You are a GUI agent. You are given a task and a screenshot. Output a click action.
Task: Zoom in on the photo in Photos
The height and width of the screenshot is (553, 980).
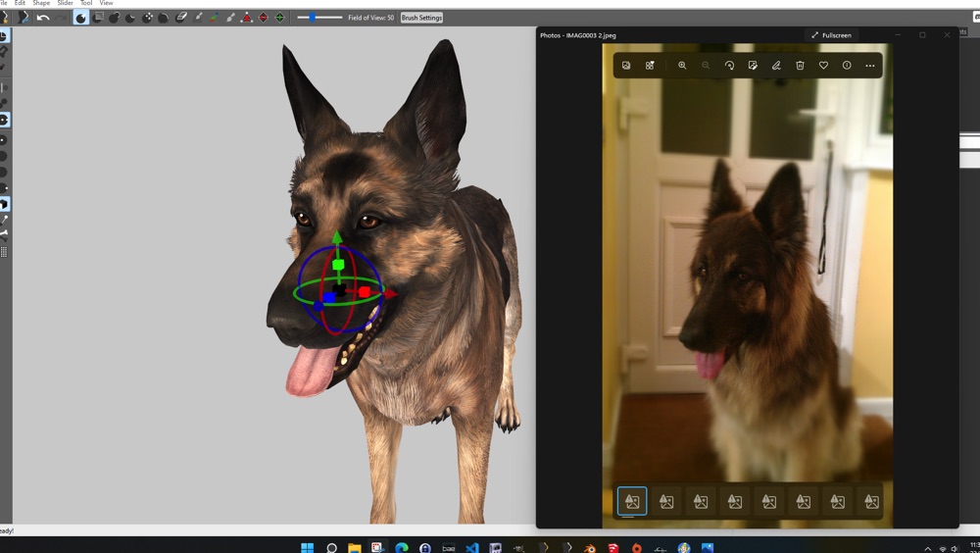coord(682,65)
